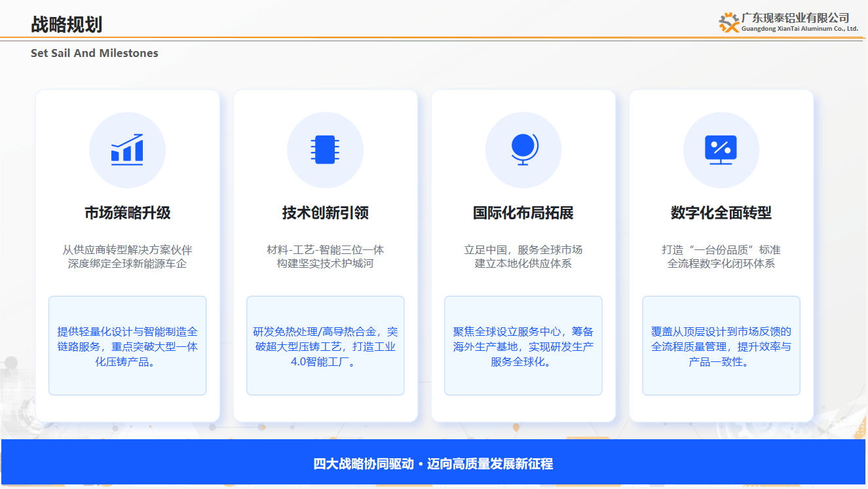
Task: Select the 国际化布局拓展 heading
Action: (x=523, y=213)
